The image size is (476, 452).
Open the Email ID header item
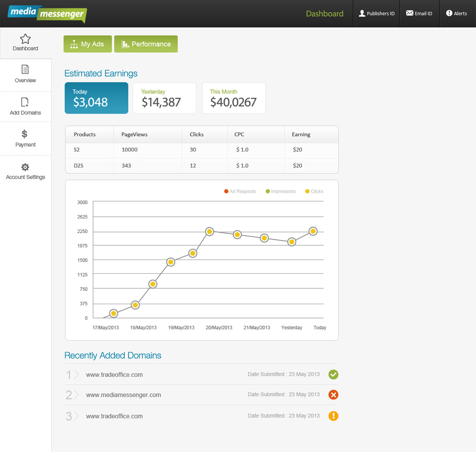pos(419,13)
